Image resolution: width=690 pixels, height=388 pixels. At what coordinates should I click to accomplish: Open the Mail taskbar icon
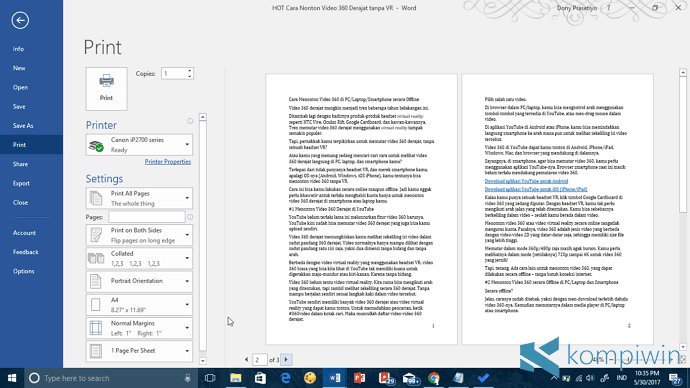410,378
